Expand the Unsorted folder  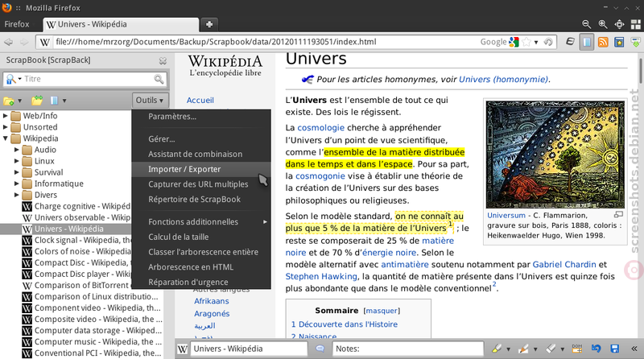[x=6, y=127]
